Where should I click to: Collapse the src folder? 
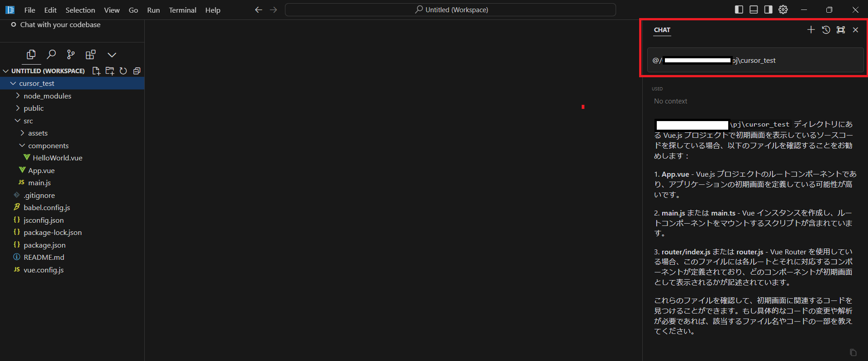pos(18,121)
